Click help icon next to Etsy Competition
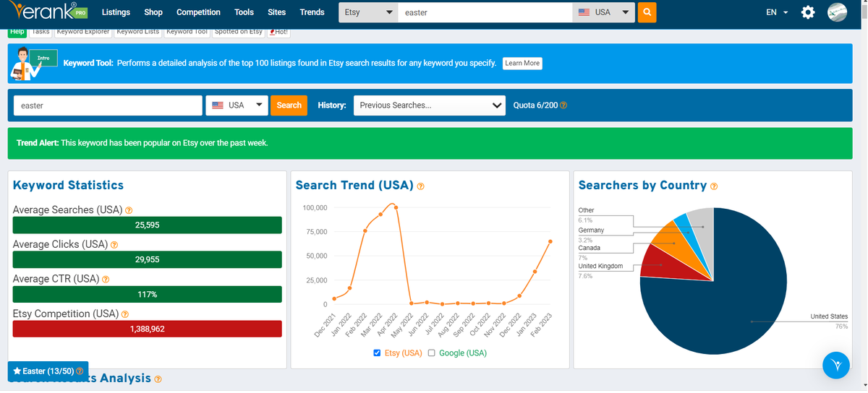 coord(125,314)
